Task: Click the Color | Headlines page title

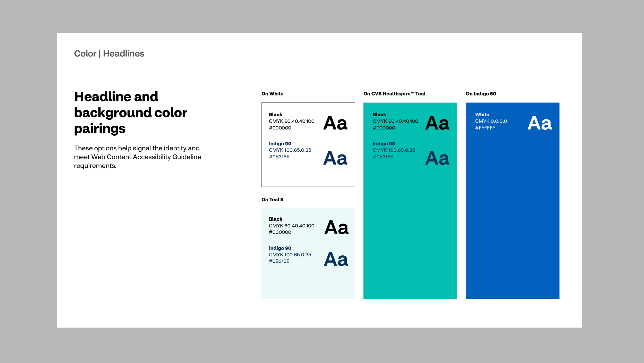Action: point(109,54)
